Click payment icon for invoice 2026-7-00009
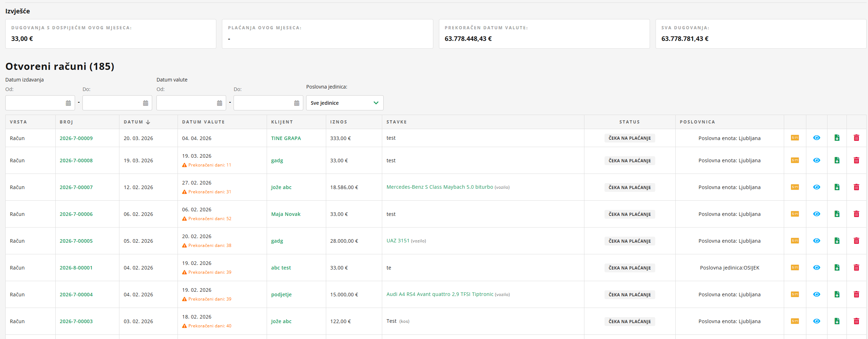The height and width of the screenshot is (339, 868). pos(795,138)
